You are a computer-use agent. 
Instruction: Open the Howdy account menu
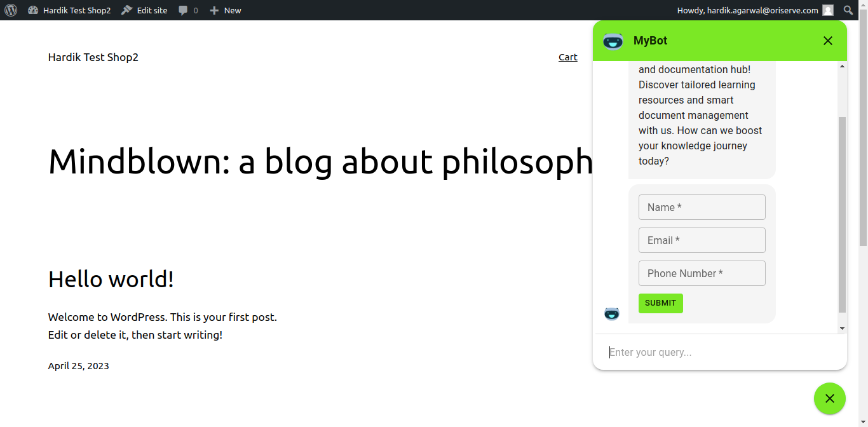[748, 10]
